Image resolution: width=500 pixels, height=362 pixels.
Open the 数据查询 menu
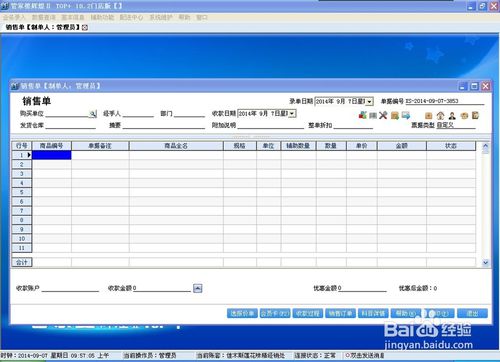click(x=43, y=17)
